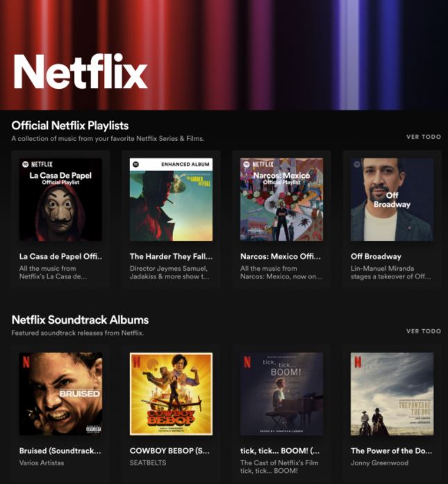Click Spotify logo on Enhanced Album cover
The image size is (448, 484).
(135, 164)
